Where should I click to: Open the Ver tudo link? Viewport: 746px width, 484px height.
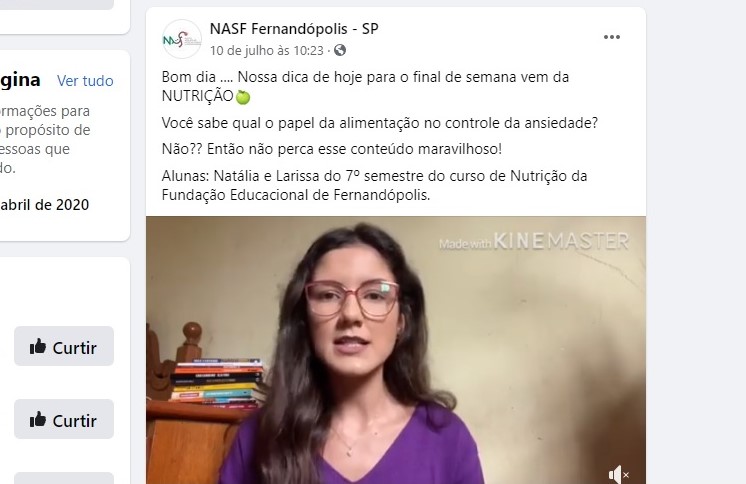tap(85, 81)
